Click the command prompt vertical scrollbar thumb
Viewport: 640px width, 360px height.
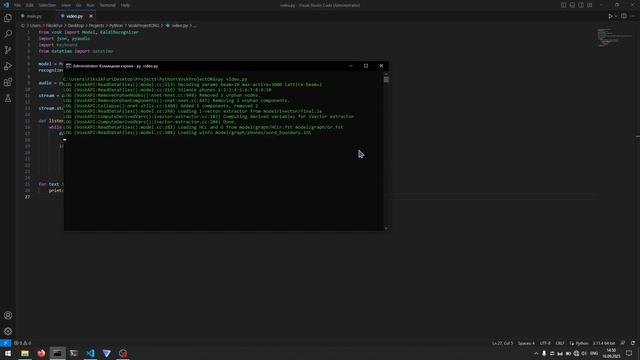pyautogui.click(x=386, y=79)
